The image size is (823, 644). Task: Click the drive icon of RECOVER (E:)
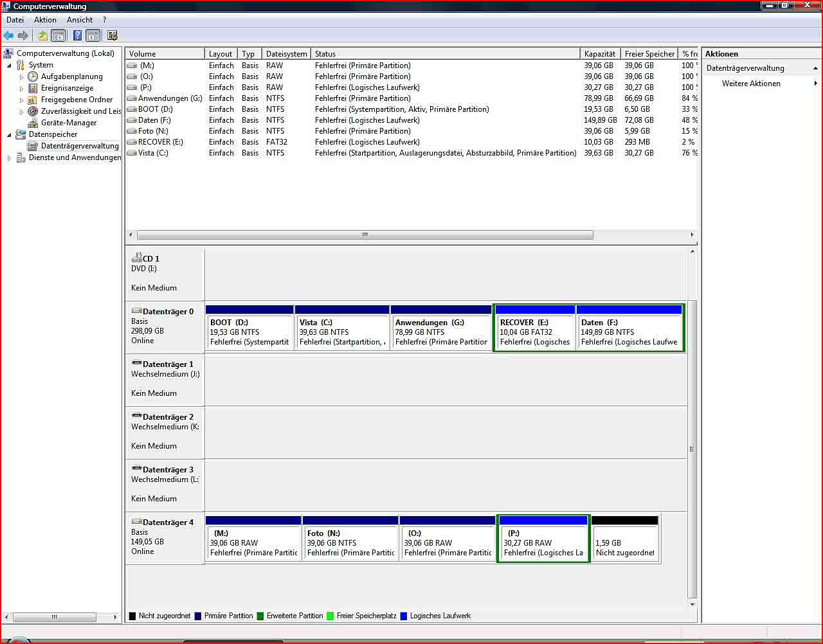point(132,142)
